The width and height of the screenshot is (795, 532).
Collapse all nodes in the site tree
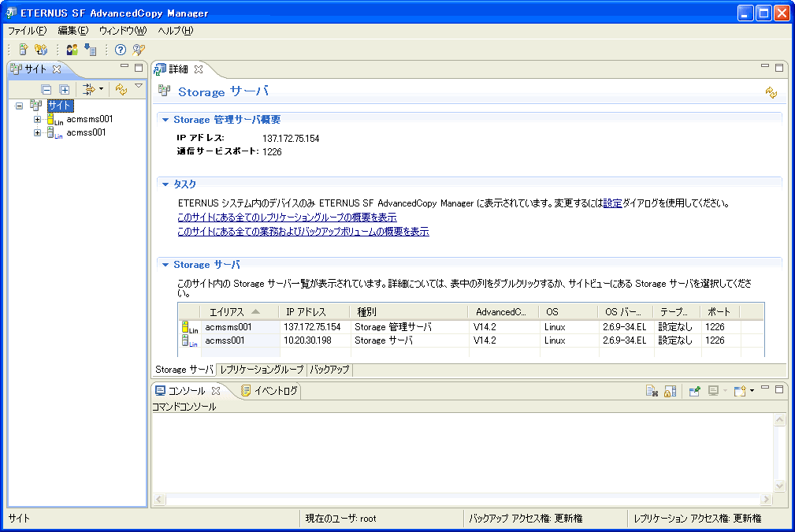[46, 90]
